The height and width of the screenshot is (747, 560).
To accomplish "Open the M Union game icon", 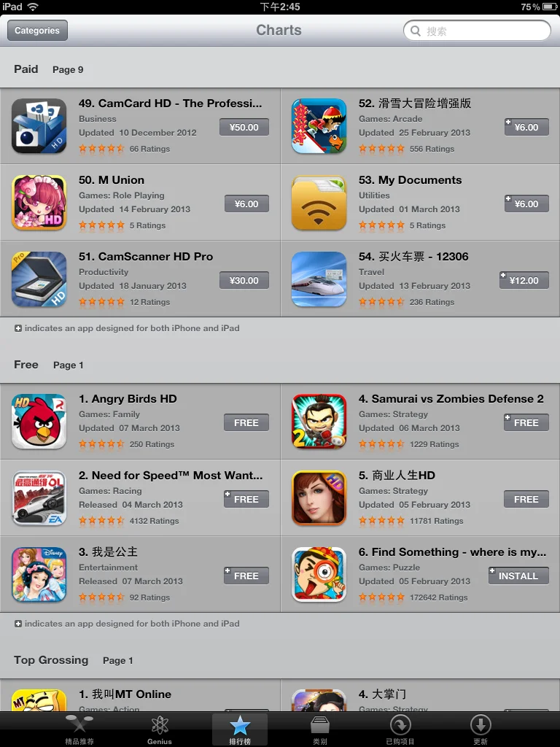I will coord(39,203).
